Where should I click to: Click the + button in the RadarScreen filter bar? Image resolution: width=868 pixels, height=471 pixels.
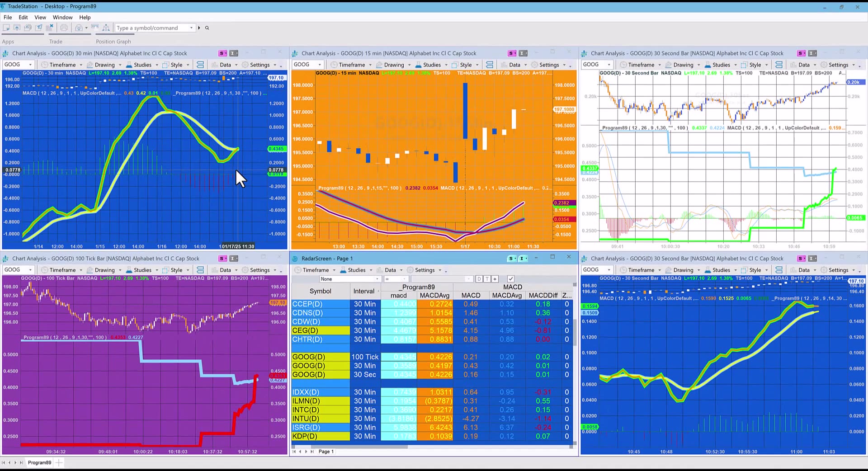coord(495,279)
